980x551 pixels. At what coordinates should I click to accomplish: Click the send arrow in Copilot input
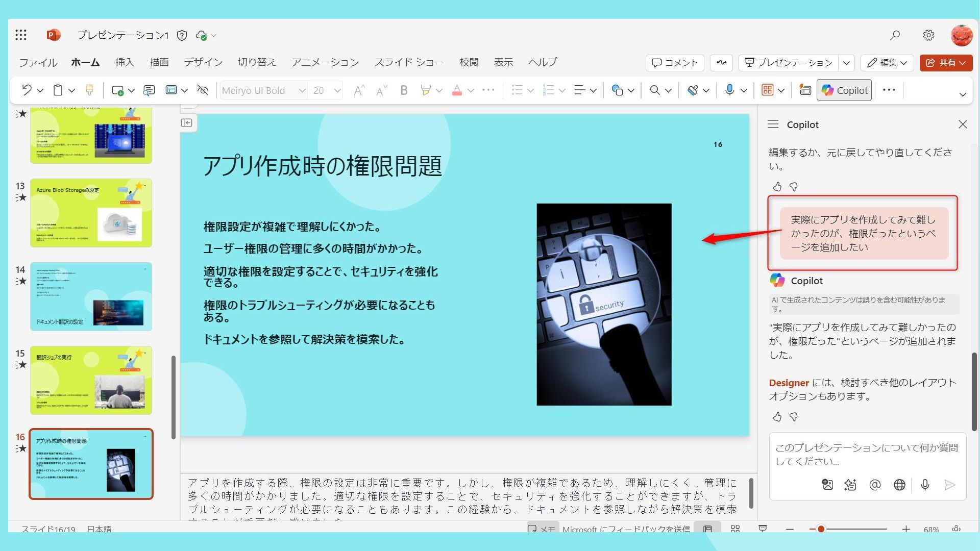pos(949,485)
